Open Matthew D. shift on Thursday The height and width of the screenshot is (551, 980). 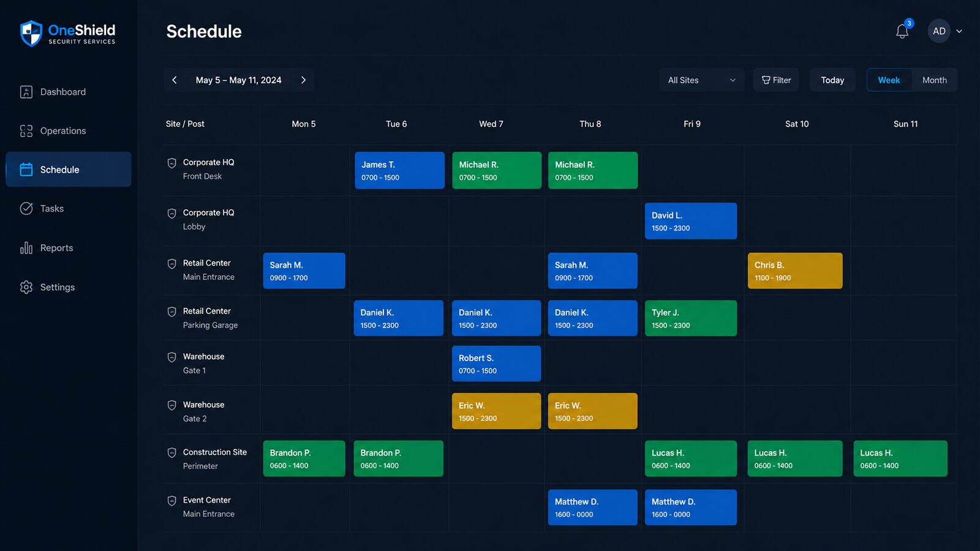593,507
